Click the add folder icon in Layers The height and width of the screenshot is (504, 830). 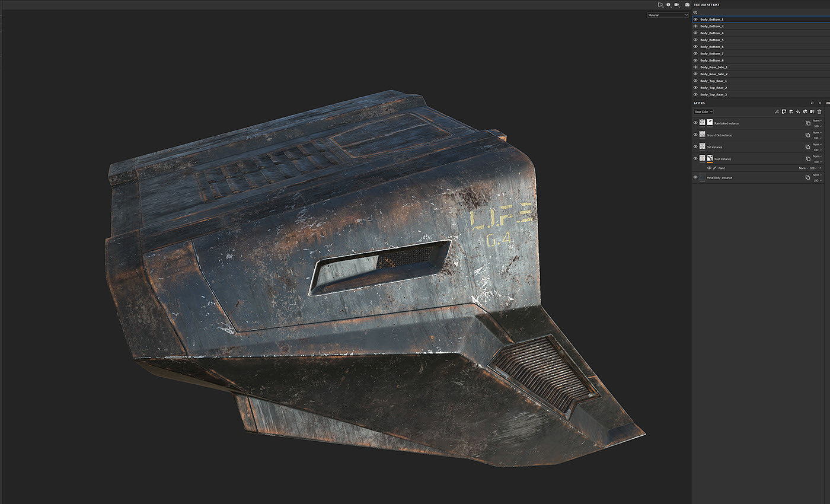click(812, 111)
